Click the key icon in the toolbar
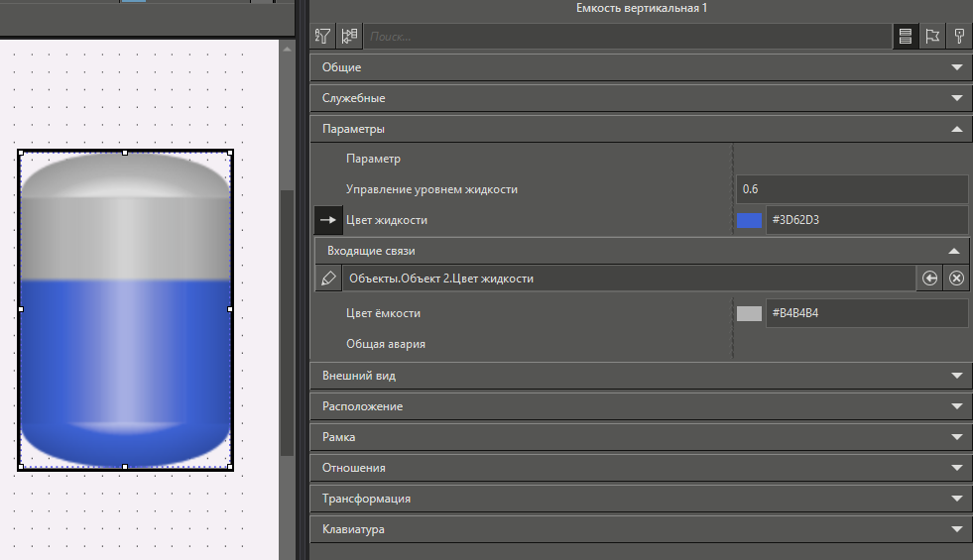Screen dimensions: 973x560 tap(958, 36)
